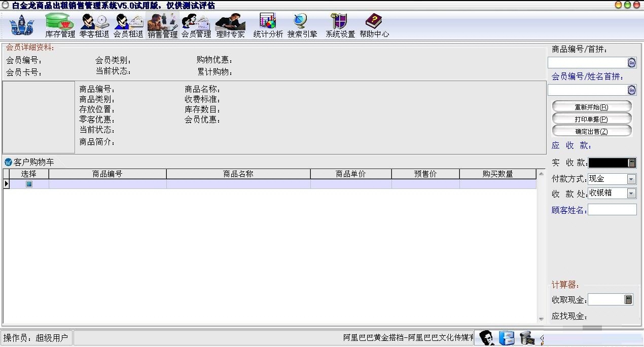Click the 商品名称 column header
This screenshot has height=347, width=644.
[238, 174]
